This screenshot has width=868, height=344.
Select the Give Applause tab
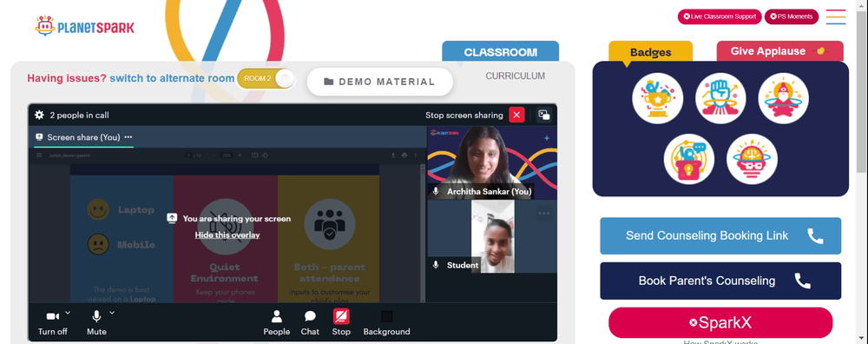pyautogui.click(x=780, y=51)
